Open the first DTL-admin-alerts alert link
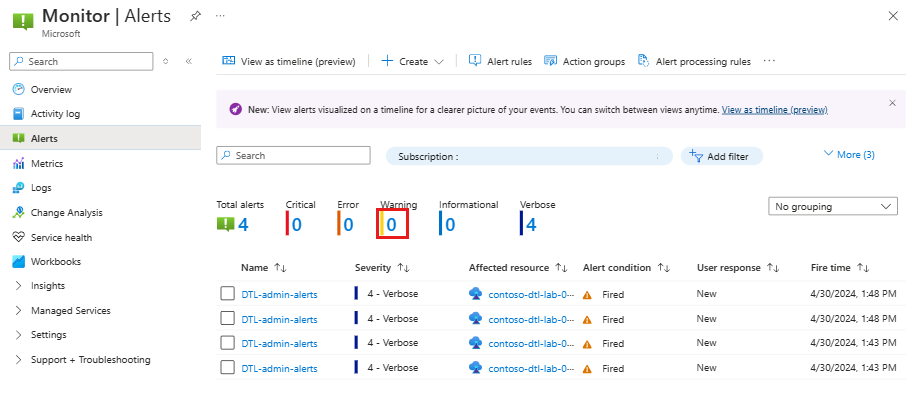The height and width of the screenshot is (407, 917). pos(280,295)
